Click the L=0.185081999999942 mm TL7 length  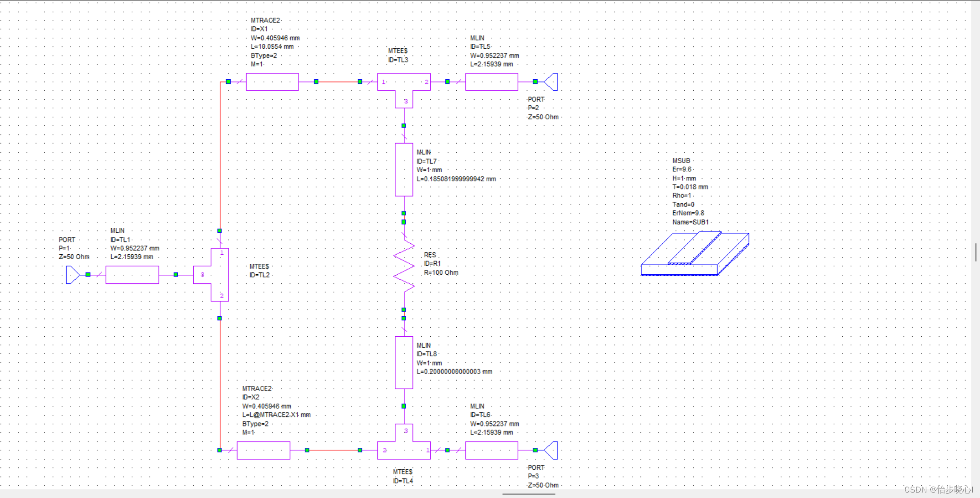click(x=456, y=179)
